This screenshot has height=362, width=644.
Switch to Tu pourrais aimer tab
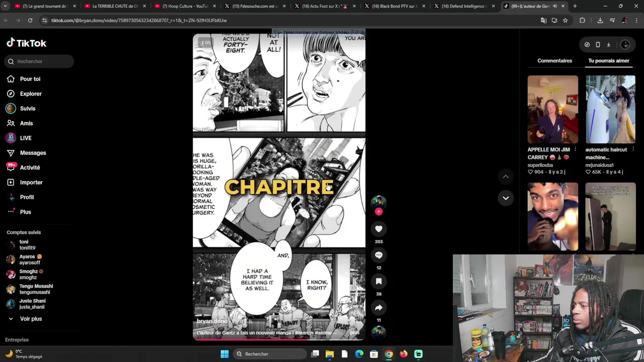coord(609,61)
